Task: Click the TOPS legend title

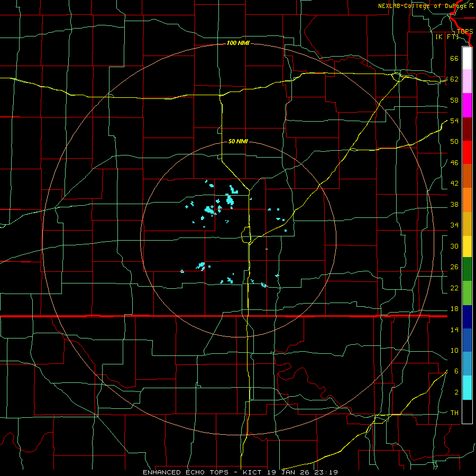Action: [465, 32]
